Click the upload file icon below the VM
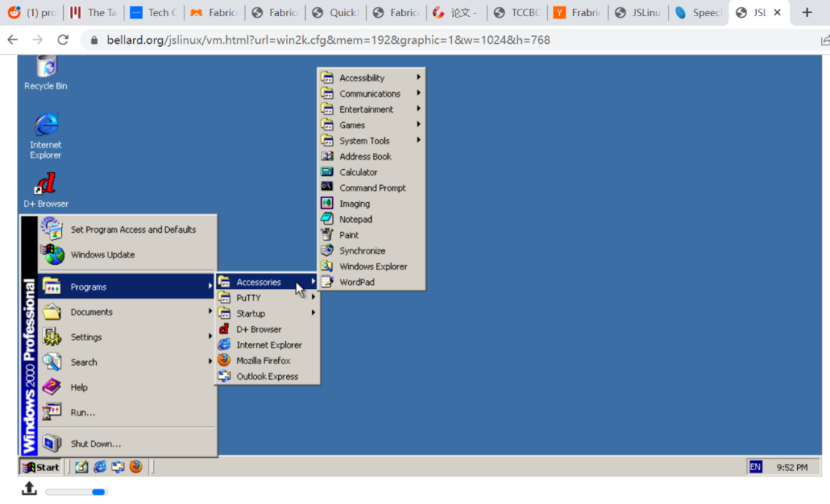Image resolution: width=830 pixels, height=504 pixels. click(29, 488)
